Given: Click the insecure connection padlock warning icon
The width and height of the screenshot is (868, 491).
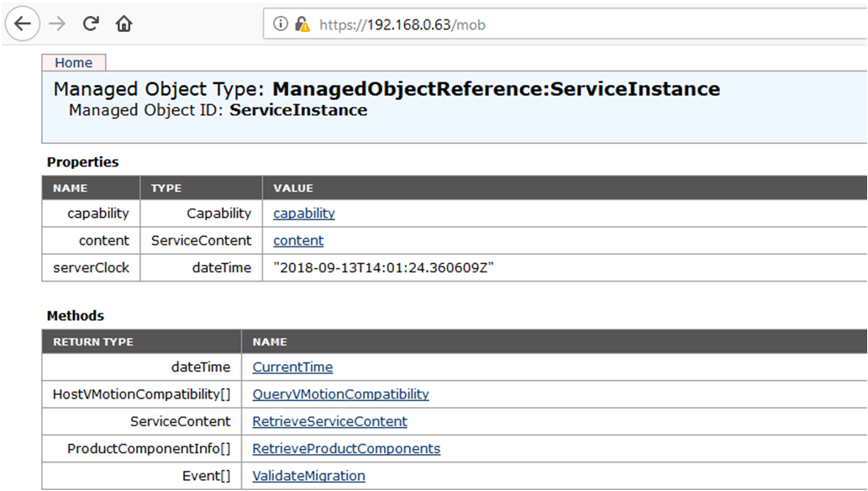Looking at the screenshot, I should click(x=299, y=25).
